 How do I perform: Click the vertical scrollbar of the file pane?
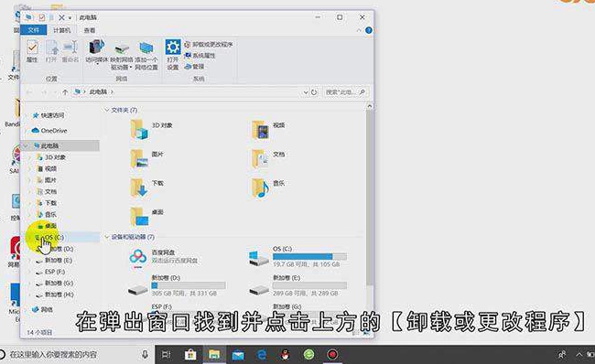370,198
